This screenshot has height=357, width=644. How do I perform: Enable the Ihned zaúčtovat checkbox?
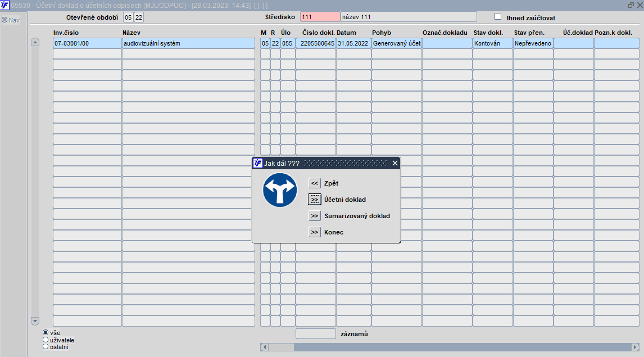click(498, 16)
